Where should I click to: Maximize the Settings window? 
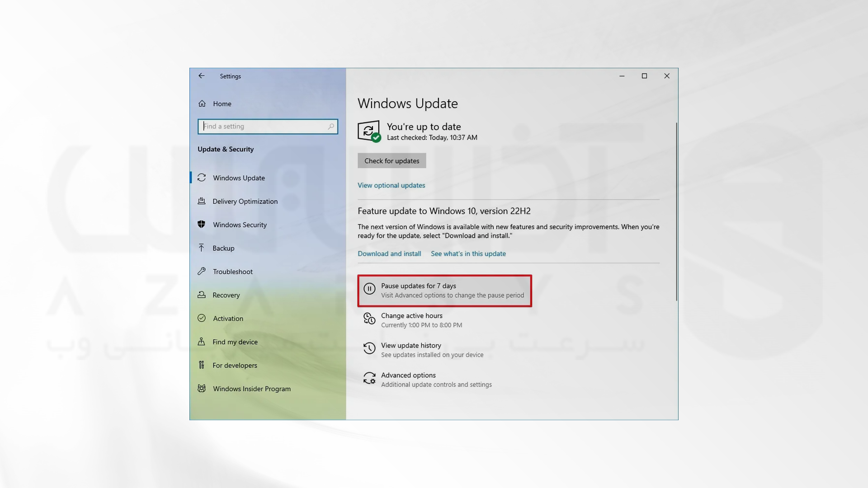[644, 76]
